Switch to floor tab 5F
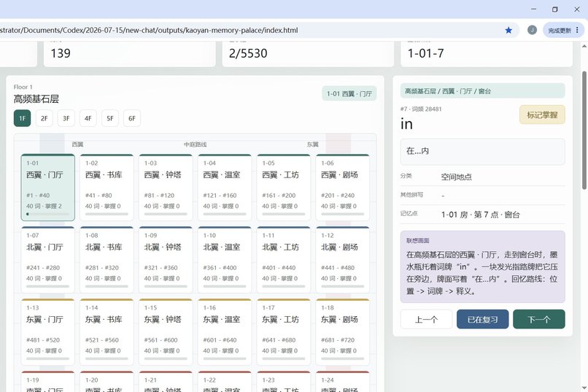Viewport: 588px width, 392px height. point(110,118)
